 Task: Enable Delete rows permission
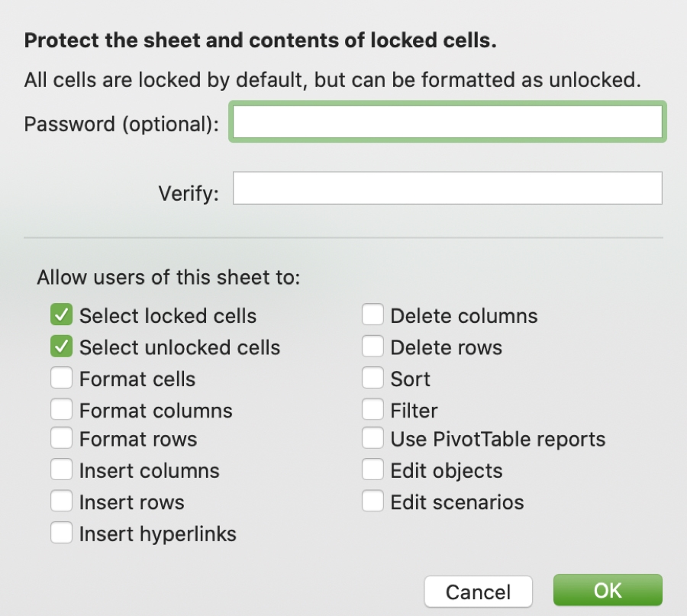(373, 346)
